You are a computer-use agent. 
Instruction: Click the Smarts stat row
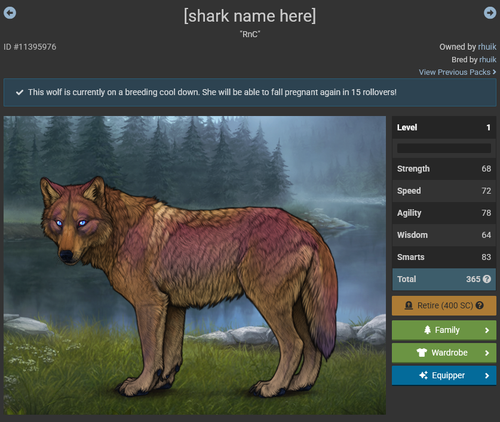click(x=444, y=257)
